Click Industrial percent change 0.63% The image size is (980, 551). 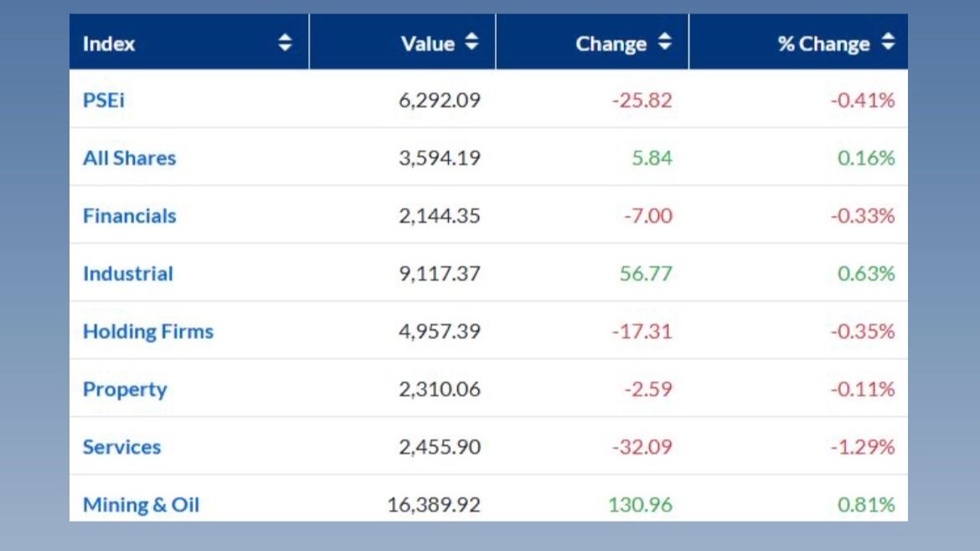(x=866, y=274)
